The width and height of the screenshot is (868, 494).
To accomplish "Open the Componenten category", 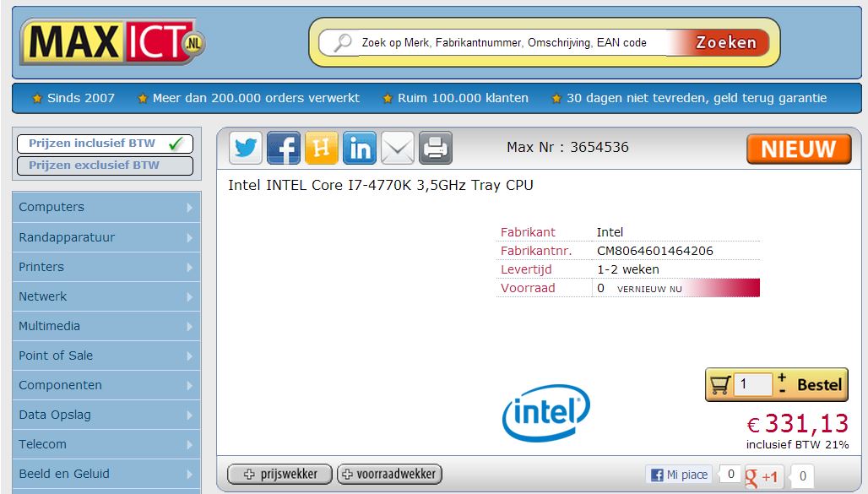I will (106, 385).
